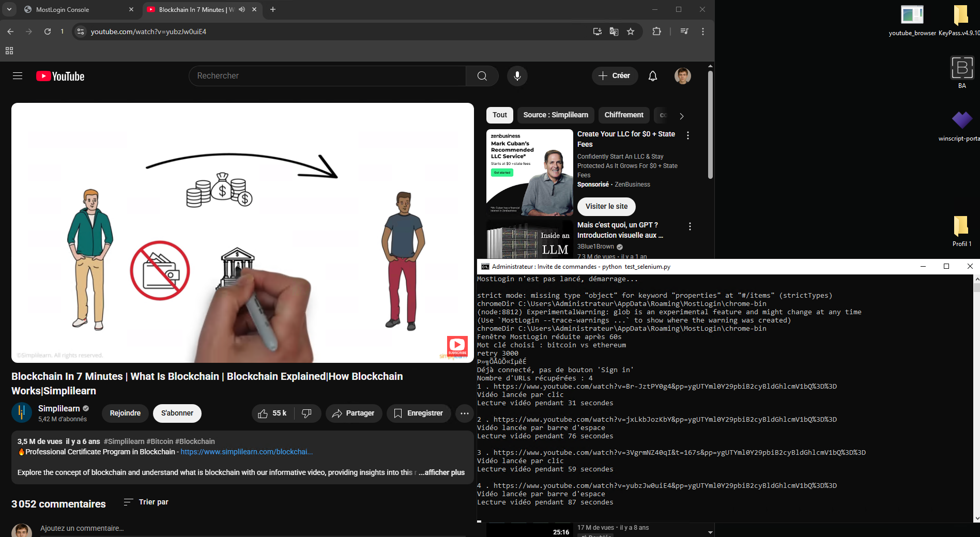Focus the Rechercher search field
Image resolution: width=980 pixels, height=537 pixels.
[x=327, y=76]
